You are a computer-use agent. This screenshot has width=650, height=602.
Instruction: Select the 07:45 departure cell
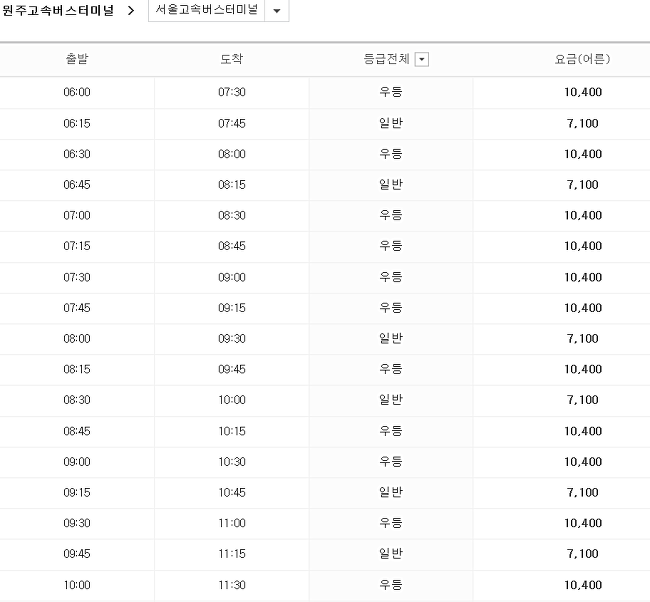tap(77, 308)
